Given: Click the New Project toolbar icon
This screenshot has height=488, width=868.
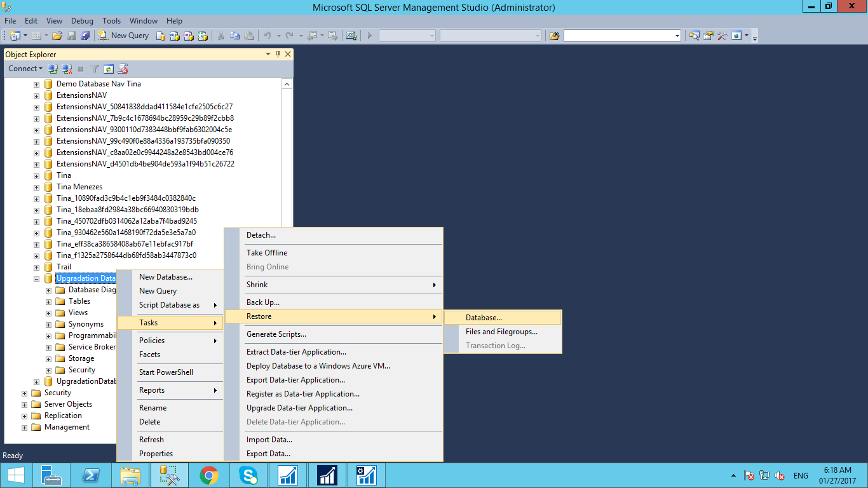Looking at the screenshot, I should click(x=15, y=36).
